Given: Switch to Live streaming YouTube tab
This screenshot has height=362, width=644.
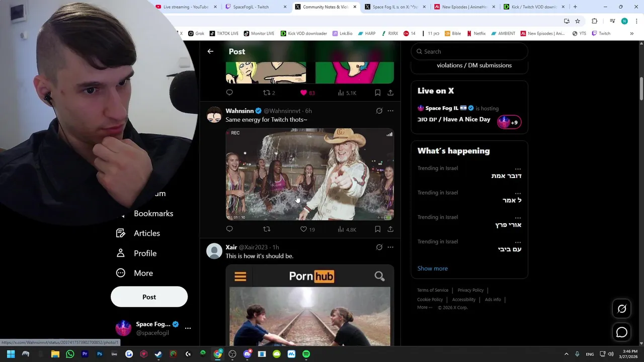Looking at the screenshot, I should tap(186, 7).
